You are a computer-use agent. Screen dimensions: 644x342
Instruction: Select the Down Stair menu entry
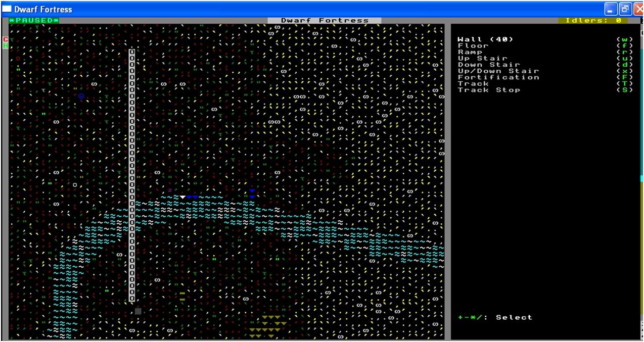(x=488, y=65)
